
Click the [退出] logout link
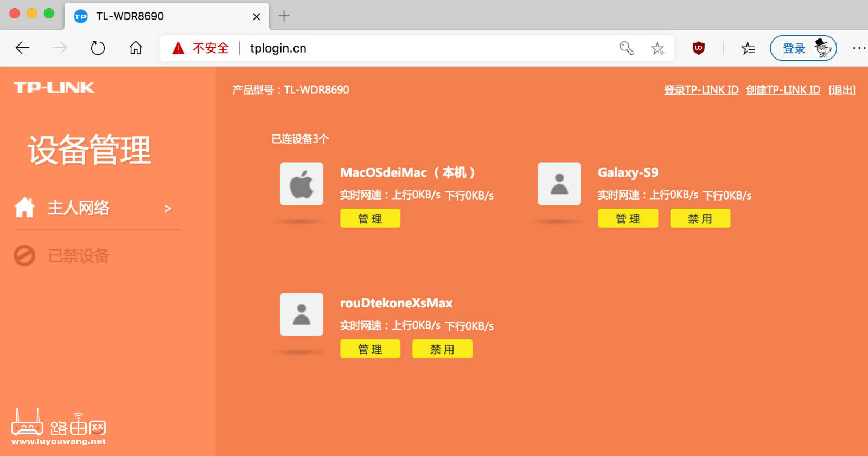coord(842,90)
